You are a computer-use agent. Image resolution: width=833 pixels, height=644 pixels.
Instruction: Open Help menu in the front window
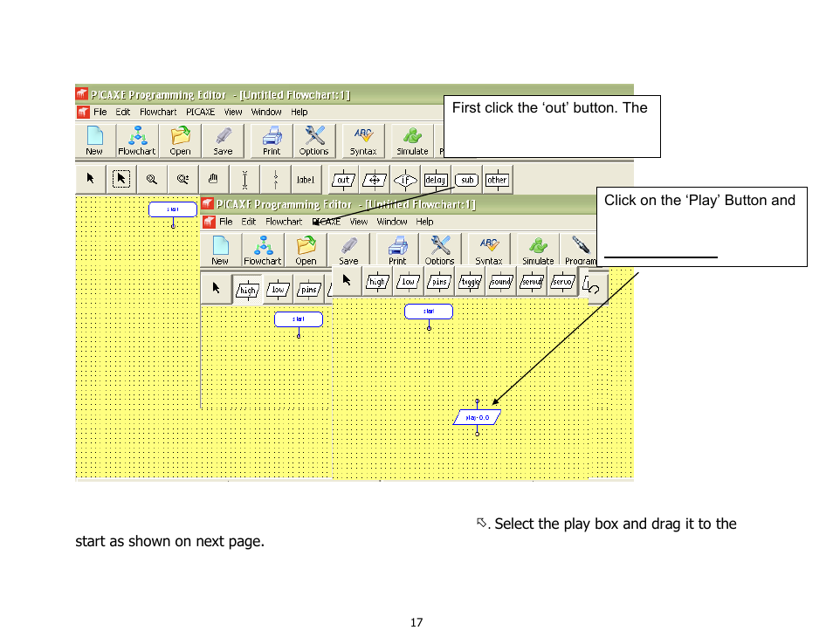424,222
